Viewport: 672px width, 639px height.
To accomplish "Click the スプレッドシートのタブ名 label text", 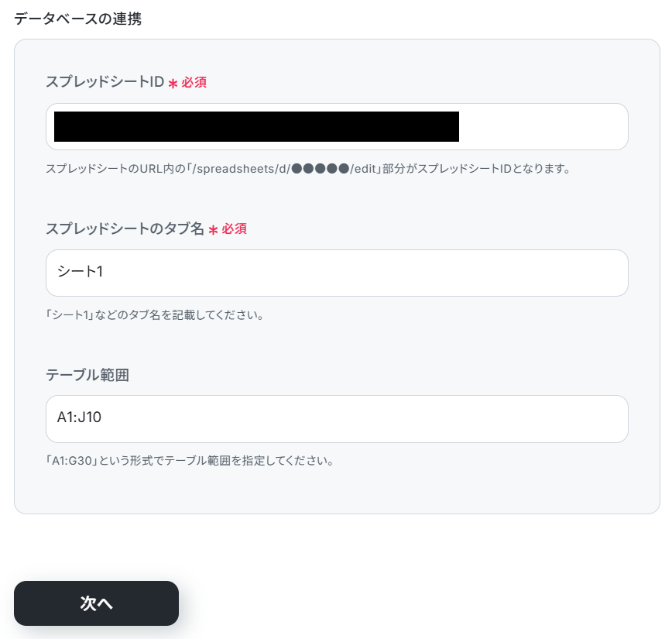I will pyautogui.click(x=125, y=228).
